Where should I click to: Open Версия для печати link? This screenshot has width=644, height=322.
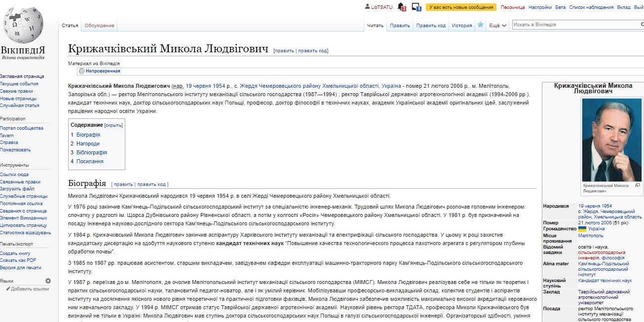(x=21, y=268)
